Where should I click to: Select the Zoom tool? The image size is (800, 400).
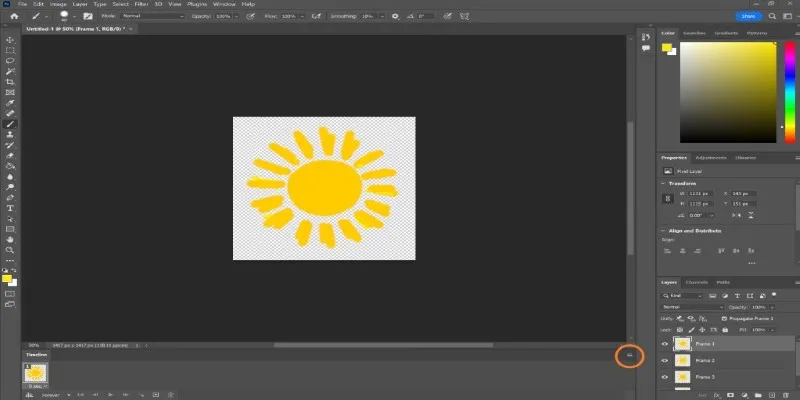pyautogui.click(x=10, y=250)
